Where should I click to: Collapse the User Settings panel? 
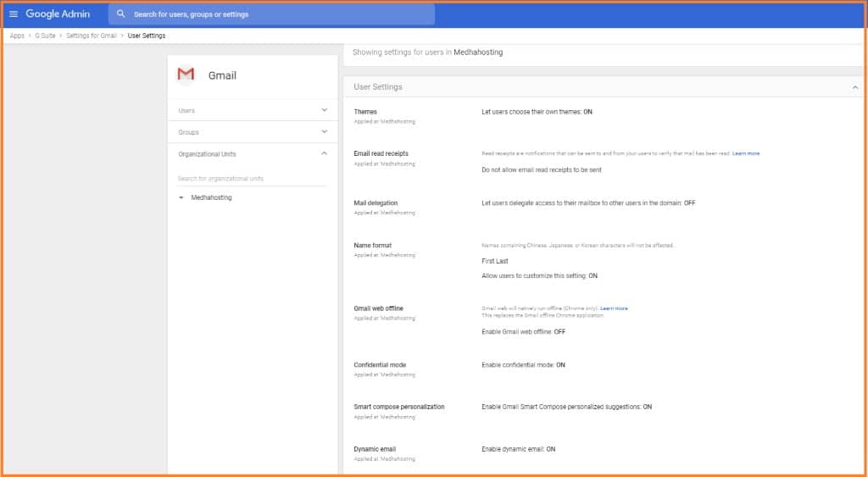point(855,87)
